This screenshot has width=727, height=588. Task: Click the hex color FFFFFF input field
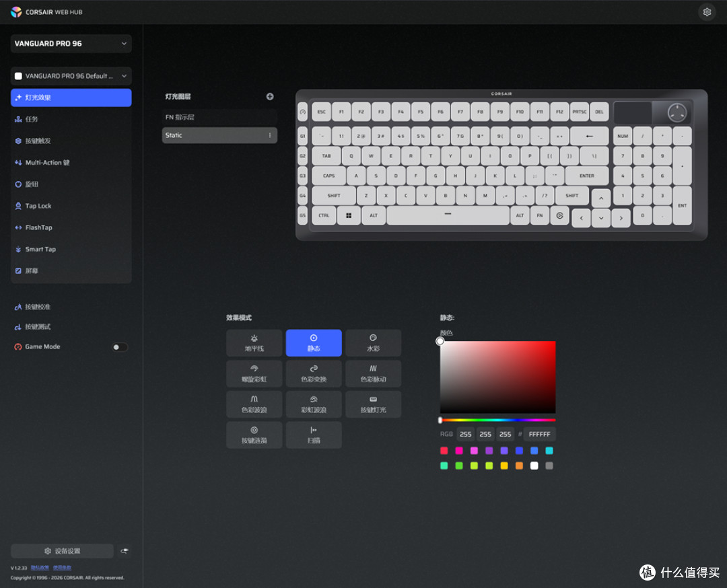[539, 434]
